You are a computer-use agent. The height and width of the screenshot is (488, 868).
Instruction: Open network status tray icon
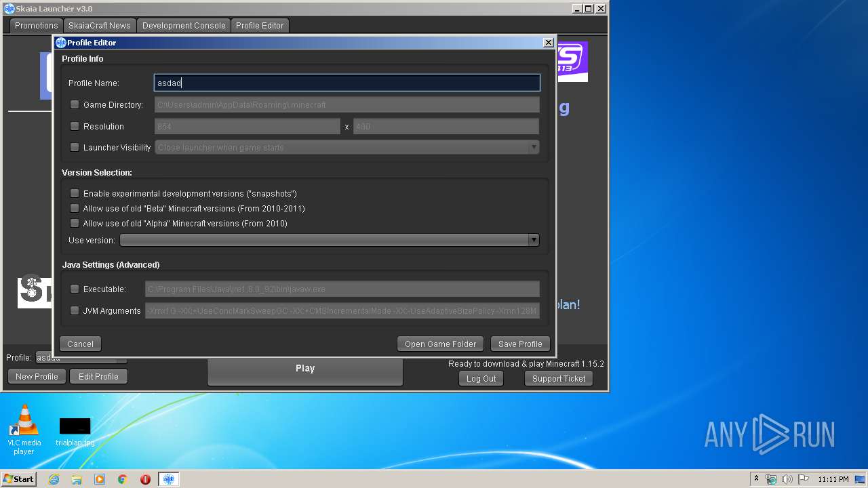[771, 479]
